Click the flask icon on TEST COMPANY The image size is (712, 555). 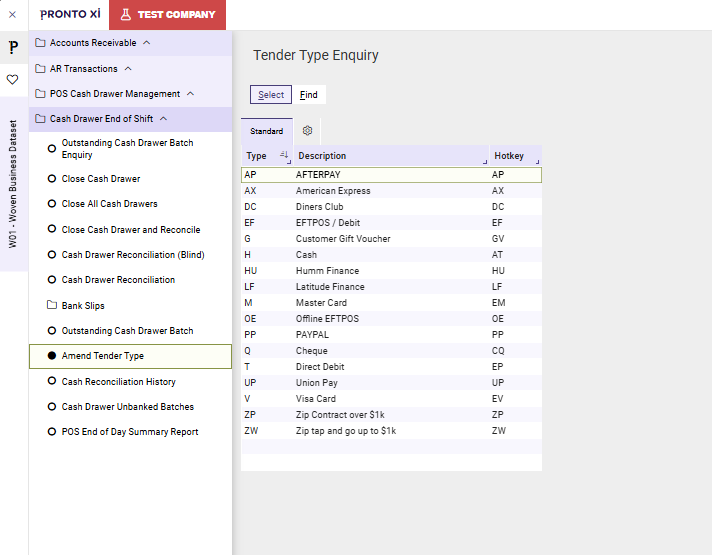tap(125, 15)
